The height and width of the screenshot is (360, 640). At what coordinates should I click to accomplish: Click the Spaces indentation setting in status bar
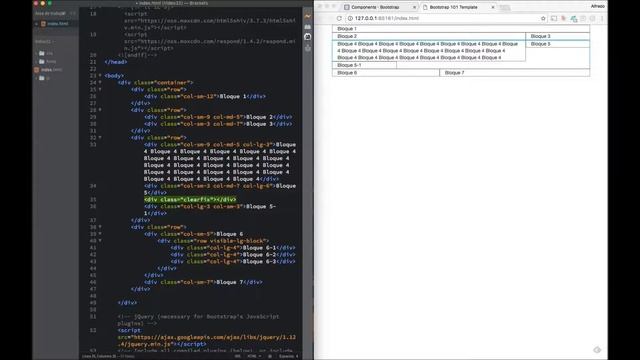click(x=289, y=356)
